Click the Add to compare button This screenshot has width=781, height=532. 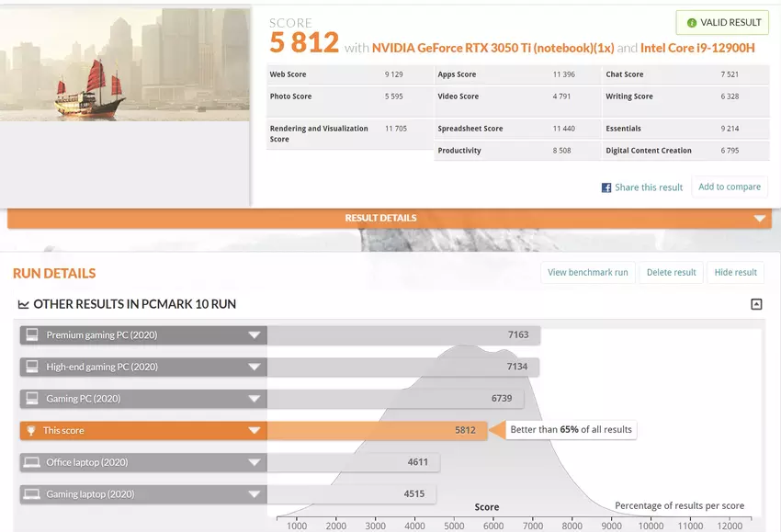click(730, 187)
